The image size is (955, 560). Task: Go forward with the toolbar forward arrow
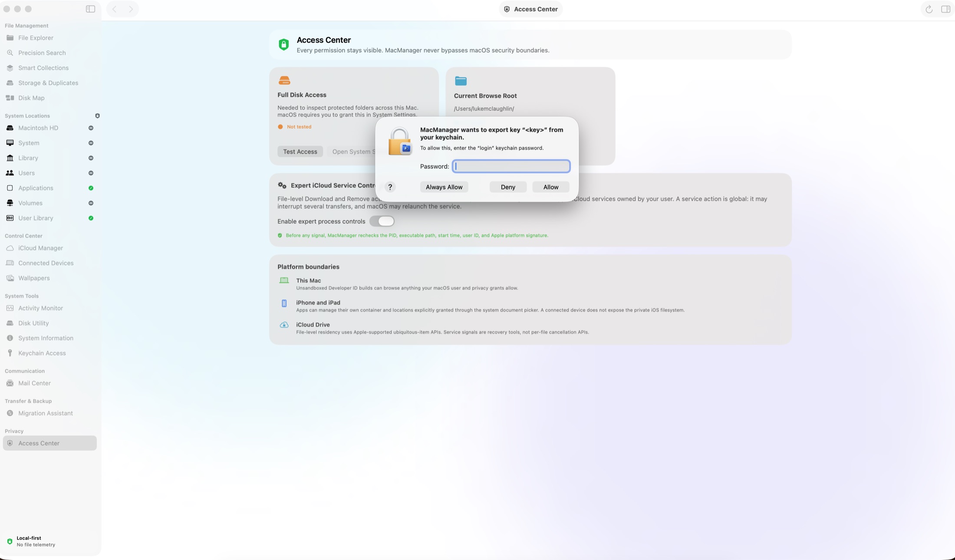point(131,9)
